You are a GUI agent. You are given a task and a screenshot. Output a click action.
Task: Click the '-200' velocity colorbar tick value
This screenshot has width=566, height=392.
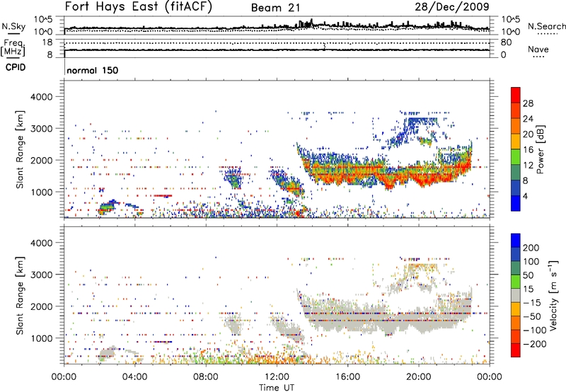533,344
